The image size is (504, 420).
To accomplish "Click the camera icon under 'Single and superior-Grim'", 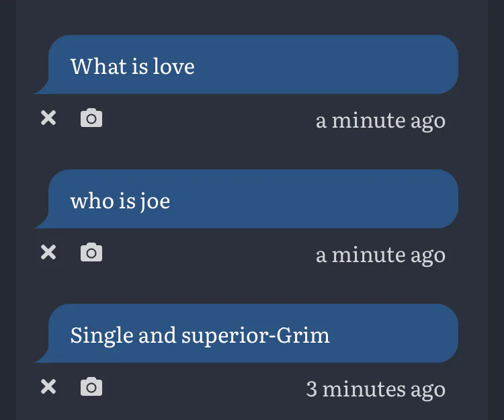I will point(91,386).
